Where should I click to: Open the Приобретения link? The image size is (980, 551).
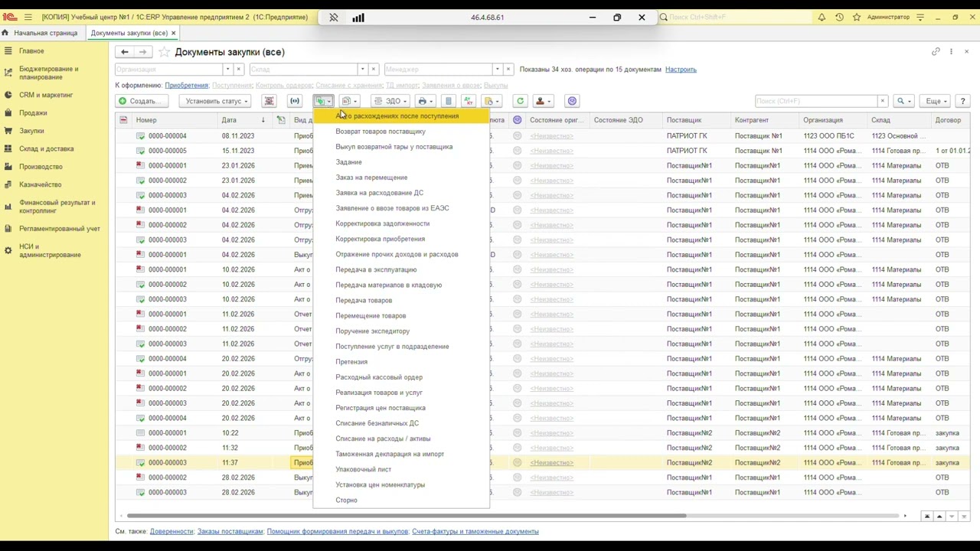coord(186,85)
